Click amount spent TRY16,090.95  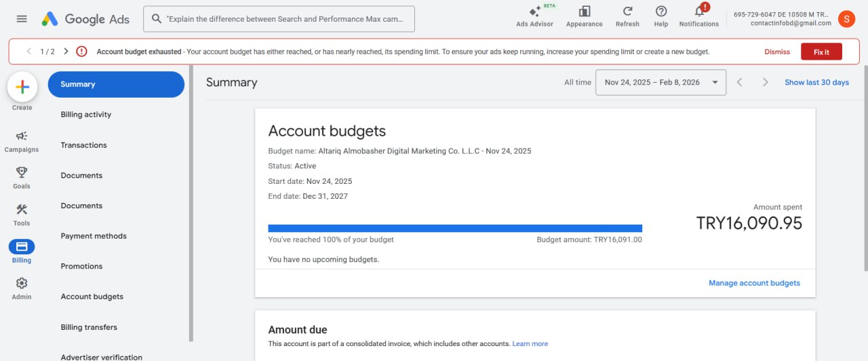click(749, 223)
